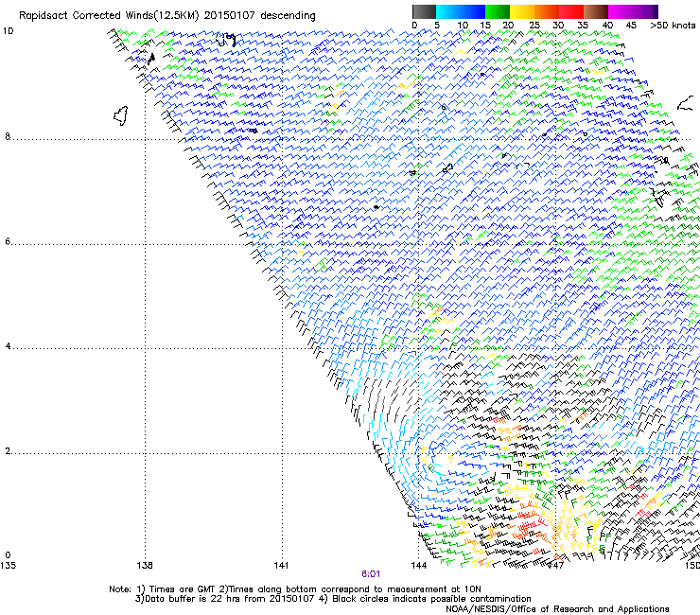
Task: Click the 'Times are GMT' note line
Action: point(295,589)
